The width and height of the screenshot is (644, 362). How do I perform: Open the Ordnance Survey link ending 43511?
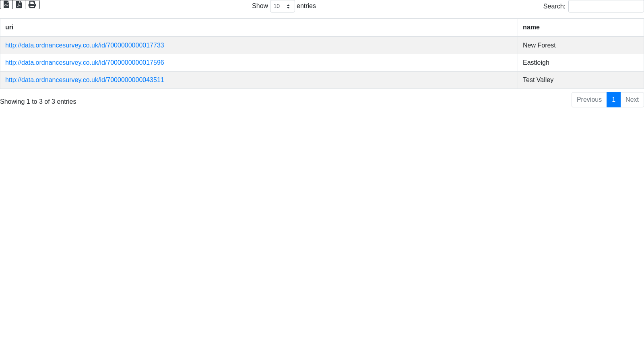coord(85,80)
